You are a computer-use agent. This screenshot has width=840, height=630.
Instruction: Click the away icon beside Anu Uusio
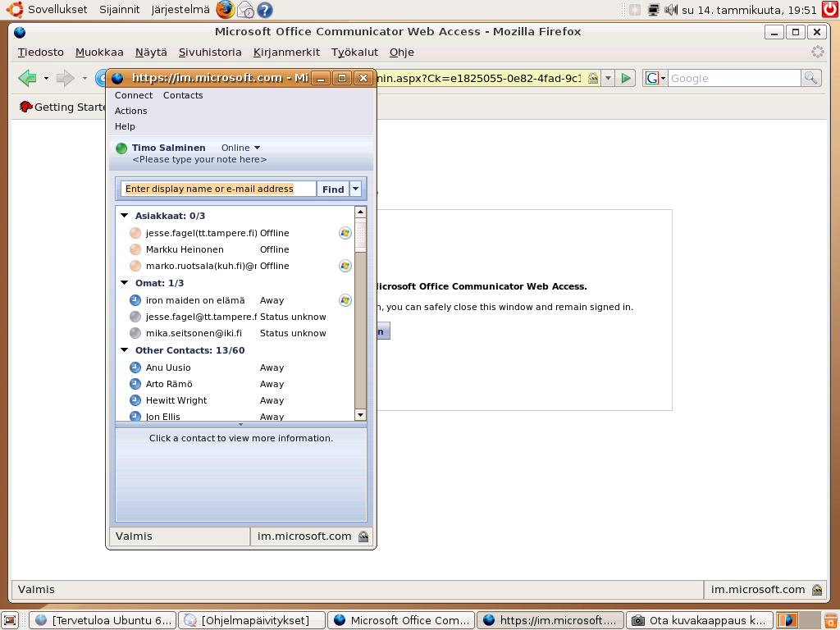[135, 367]
